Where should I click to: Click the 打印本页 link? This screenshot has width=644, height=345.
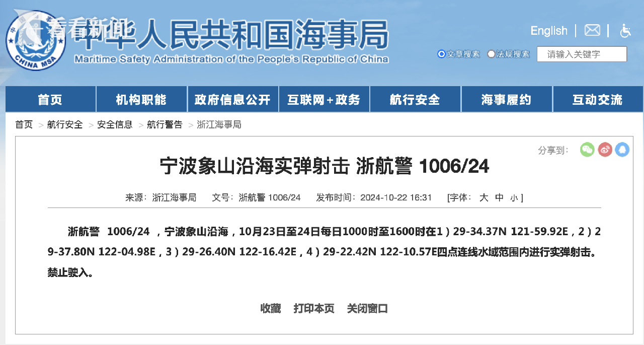314,308
